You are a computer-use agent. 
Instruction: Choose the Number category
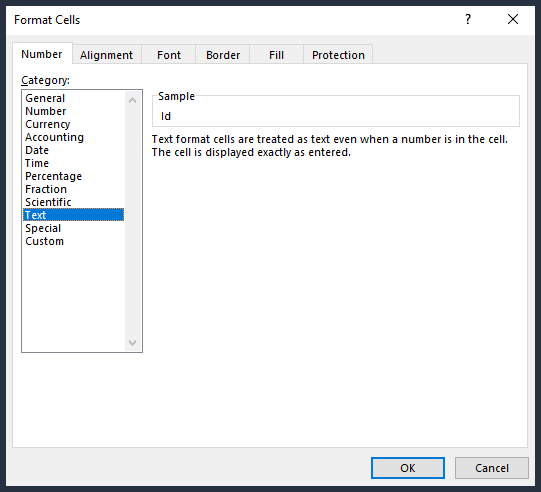[x=45, y=111]
